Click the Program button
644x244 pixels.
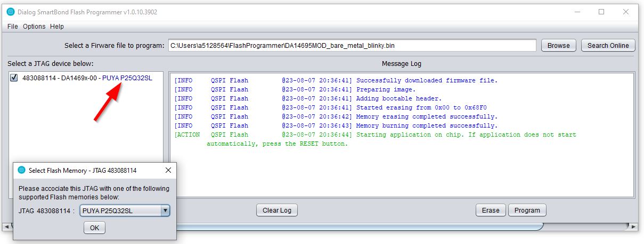click(527, 210)
